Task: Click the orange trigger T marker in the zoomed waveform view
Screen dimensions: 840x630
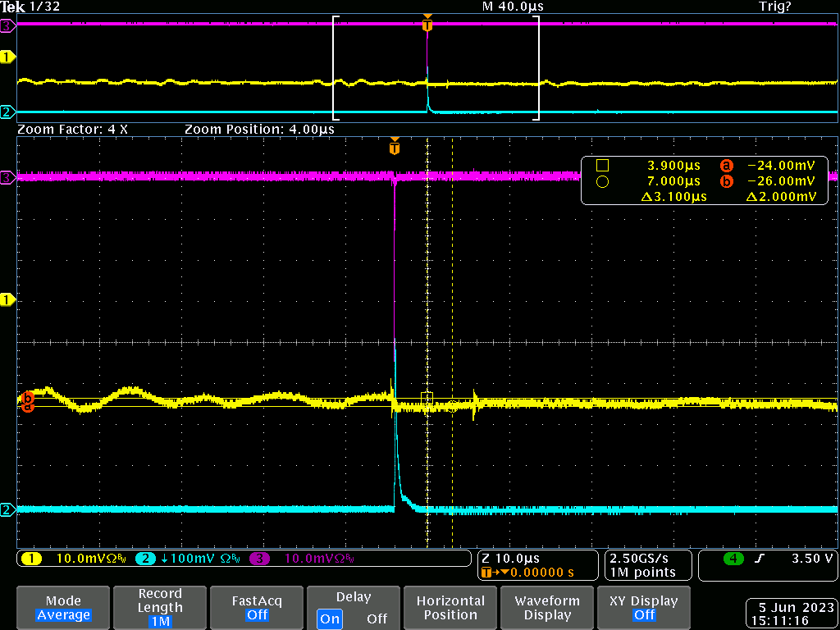Action: pyautogui.click(x=395, y=148)
